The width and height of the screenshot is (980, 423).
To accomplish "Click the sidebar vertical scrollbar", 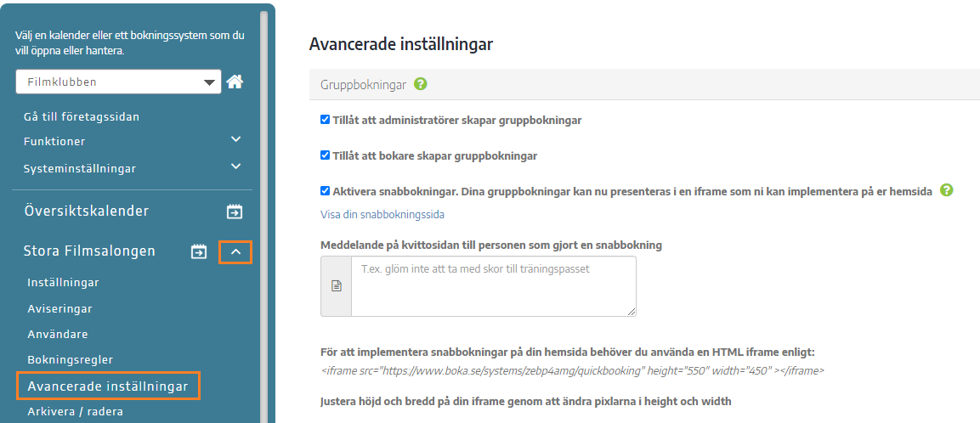I will point(263,216).
